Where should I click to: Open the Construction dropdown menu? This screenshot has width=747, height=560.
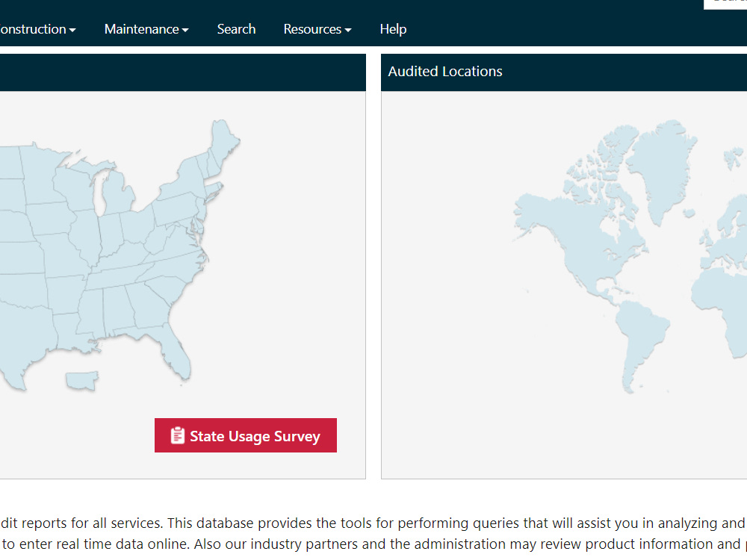(x=37, y=29)
